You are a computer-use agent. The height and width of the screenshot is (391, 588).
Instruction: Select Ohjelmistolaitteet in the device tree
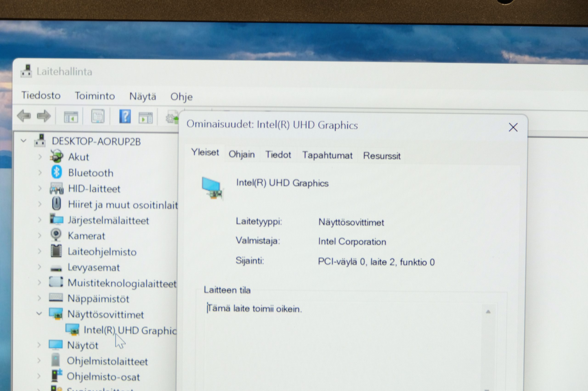click(107, 361)
